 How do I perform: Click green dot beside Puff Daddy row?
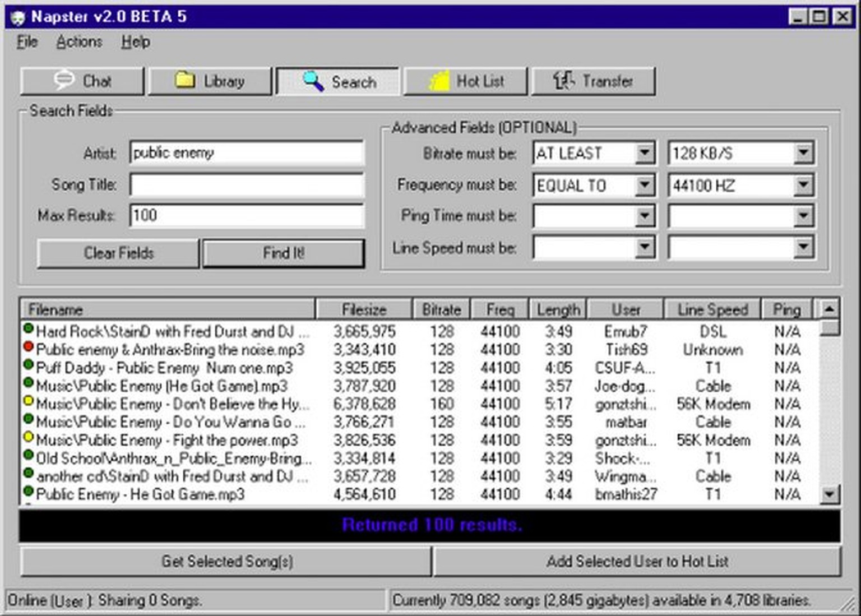pyautogui.click(x=28, y=365)
